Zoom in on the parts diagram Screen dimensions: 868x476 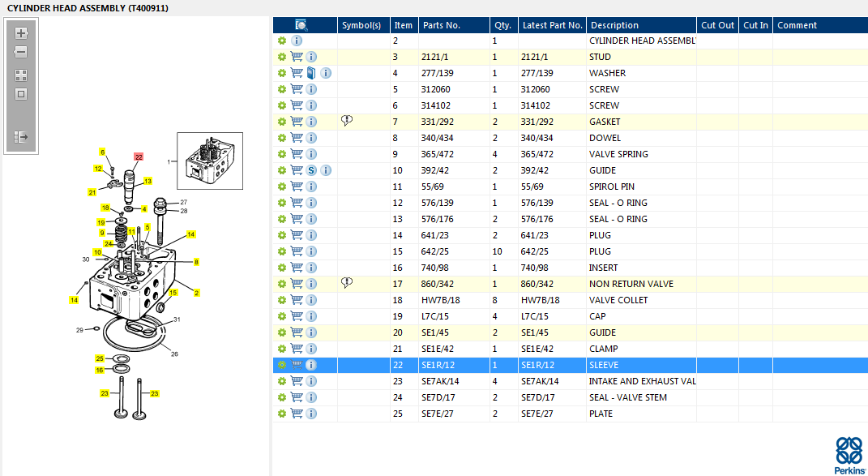tap(21, 33)
